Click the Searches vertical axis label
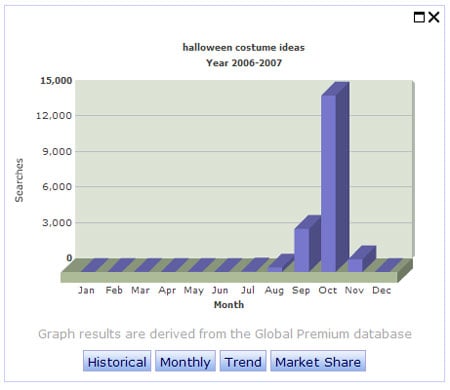The height and width of the screenshot is (390, 450). pos(19,180)
